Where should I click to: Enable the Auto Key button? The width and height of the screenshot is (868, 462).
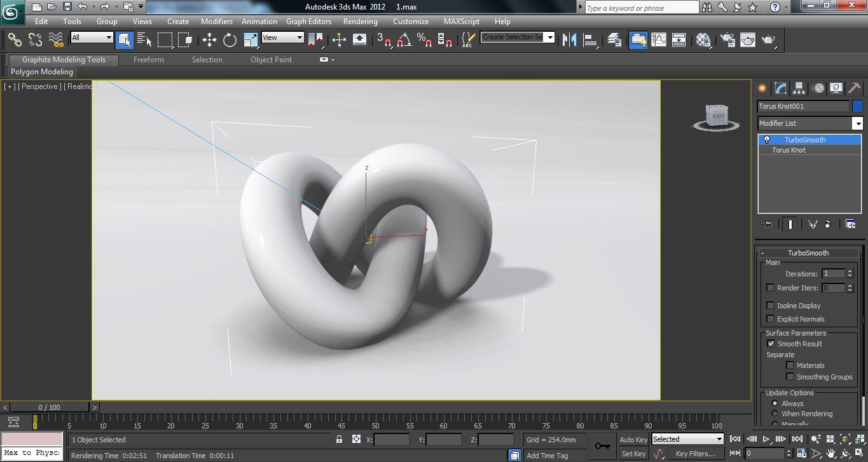[633, 439]
